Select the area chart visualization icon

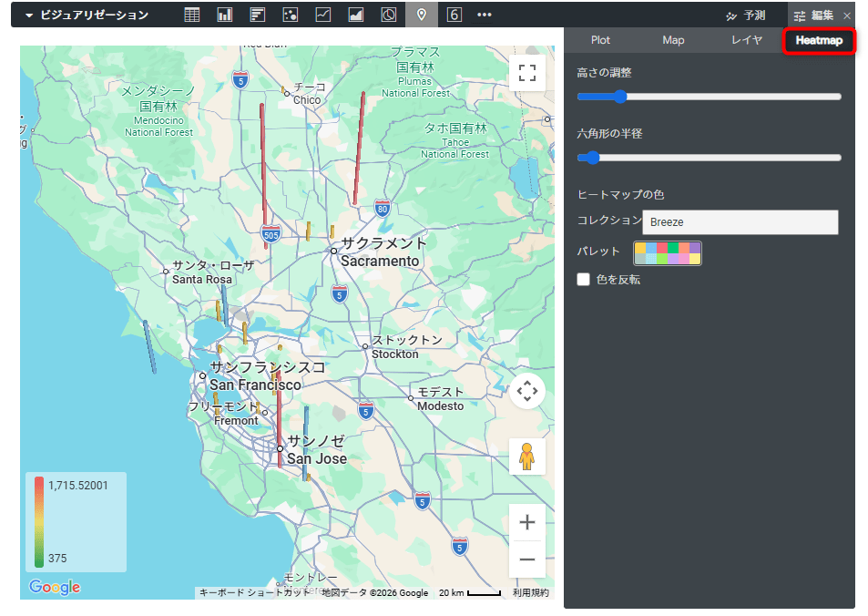pyautogui.click(x=356, y=15)
